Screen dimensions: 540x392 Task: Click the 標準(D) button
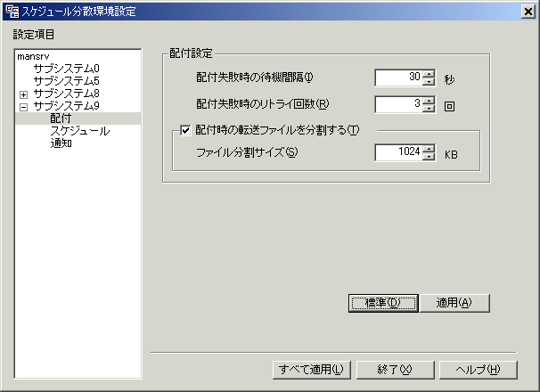383,303
